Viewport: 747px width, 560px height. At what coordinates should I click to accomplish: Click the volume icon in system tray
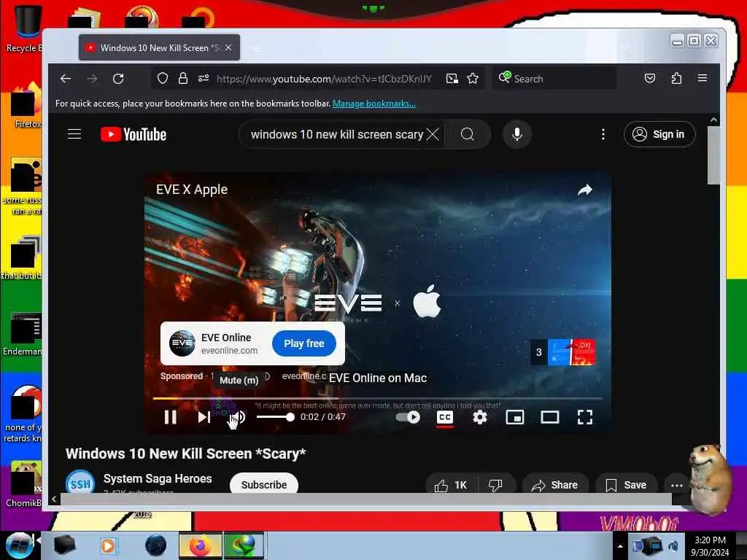[x=673, y=545]
